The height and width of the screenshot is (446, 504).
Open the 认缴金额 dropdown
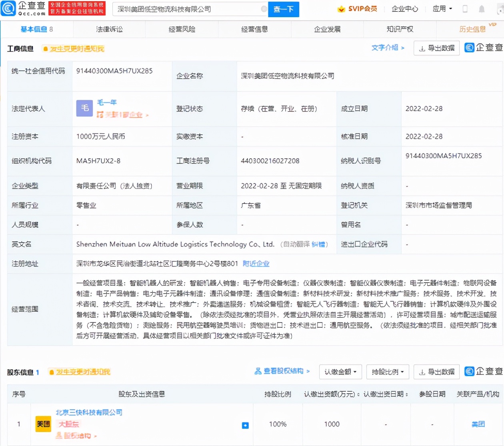(339, 372)
